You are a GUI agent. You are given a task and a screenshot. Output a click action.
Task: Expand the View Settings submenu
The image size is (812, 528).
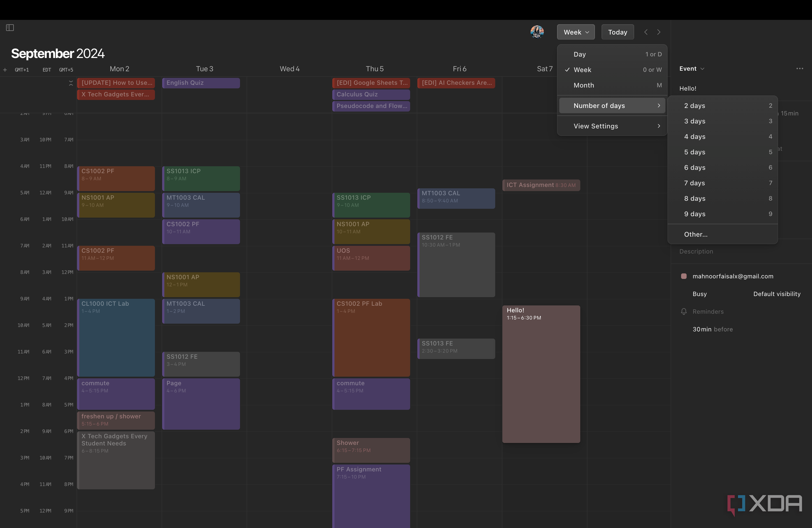click(612, 126)
